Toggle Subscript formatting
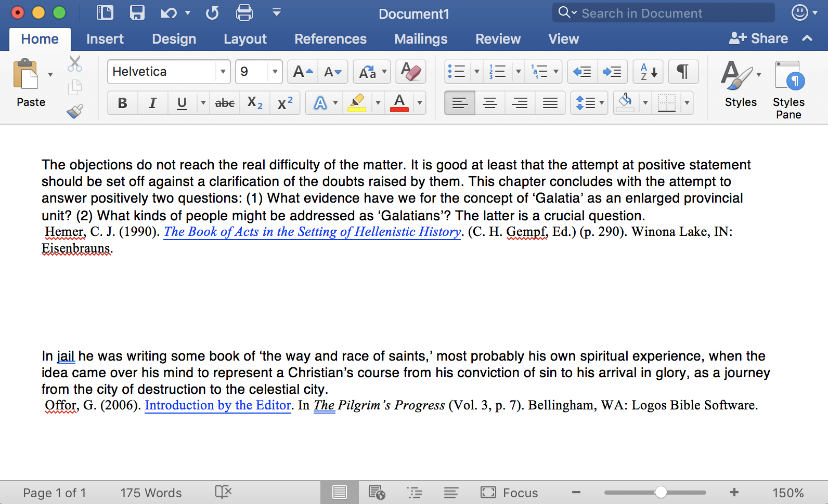Screen dimensions: 828x504 [x=255, y=103]
